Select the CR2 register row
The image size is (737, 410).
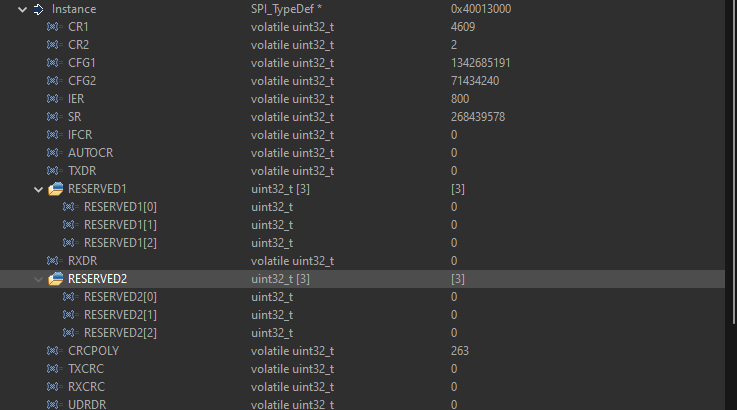[78, 45]
